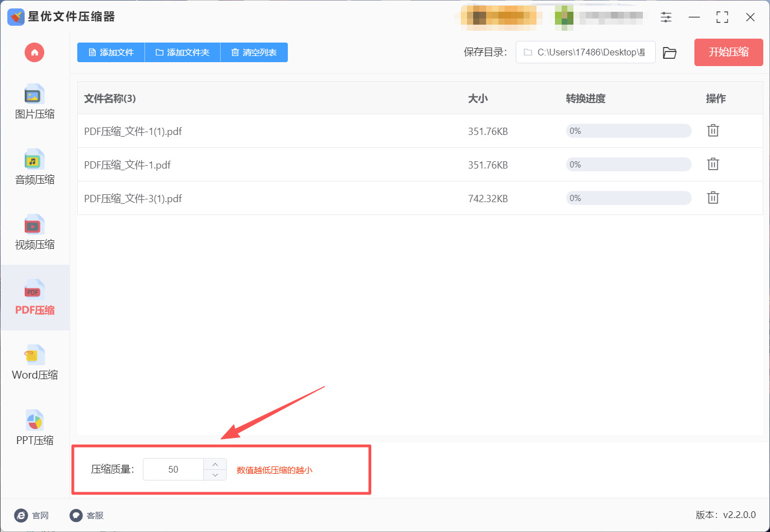
Task: Click the 星优文件压缩器 app logo icon
Action: pos(16,17)
